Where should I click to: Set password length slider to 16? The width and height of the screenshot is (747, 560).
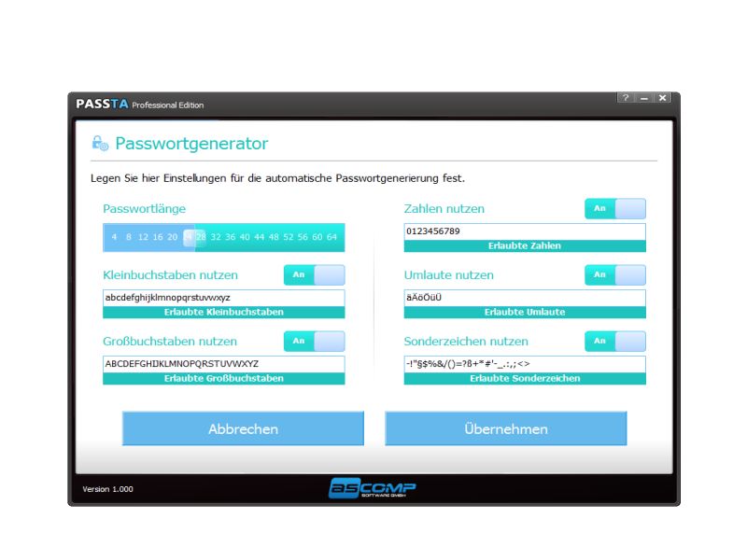point(158,237)
